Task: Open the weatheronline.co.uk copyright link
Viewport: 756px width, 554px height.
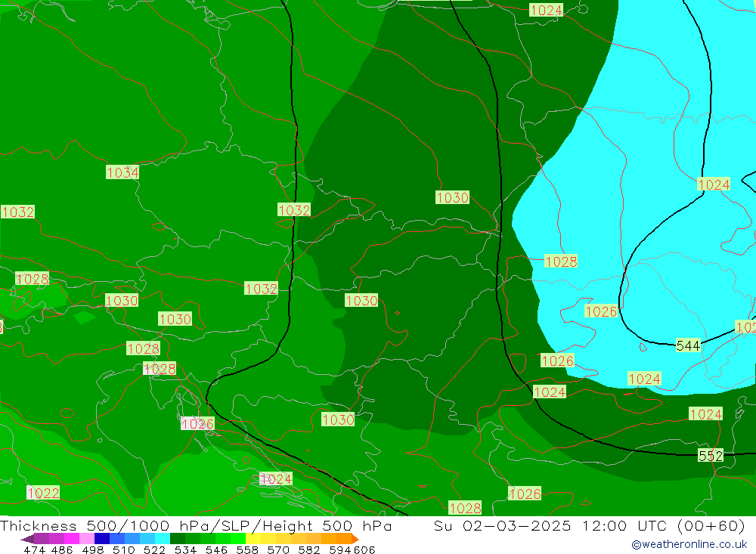Action: (x=689, y=544)
